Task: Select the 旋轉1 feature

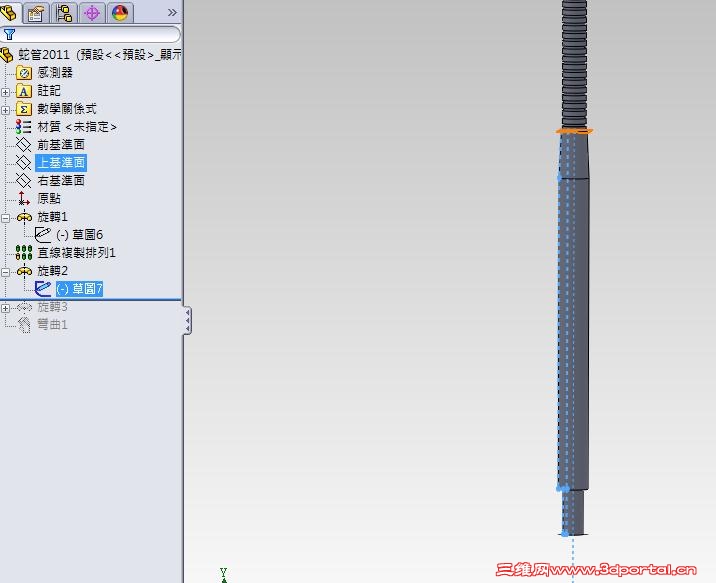Action: [52, 216]
